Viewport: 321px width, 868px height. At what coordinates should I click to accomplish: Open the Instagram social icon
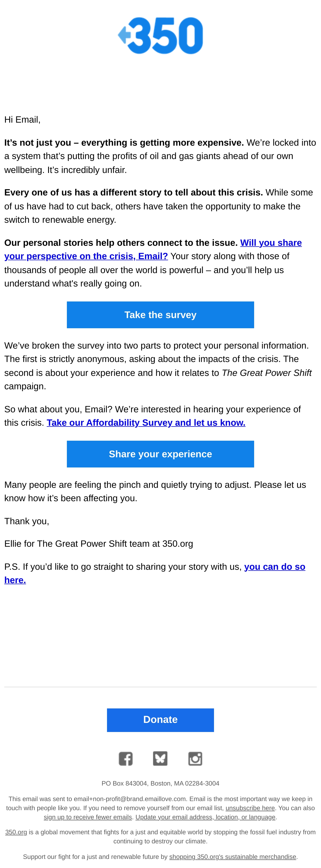(195, 759)
